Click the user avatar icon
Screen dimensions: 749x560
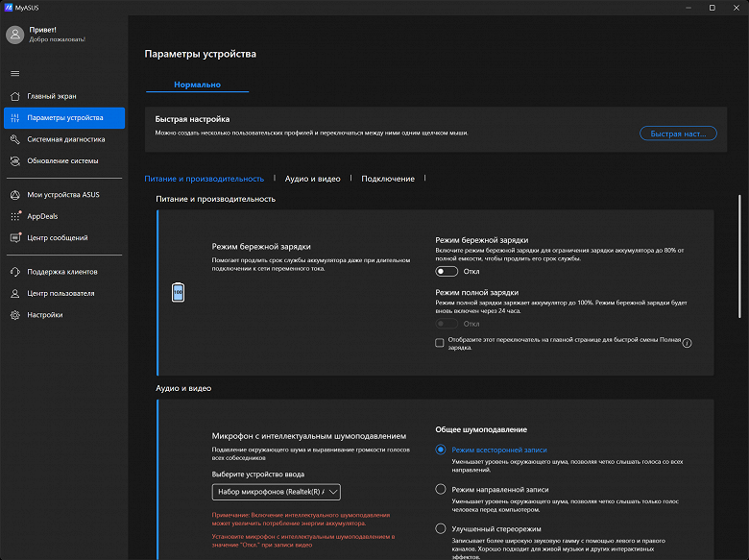pyautogui.click(x=14, y=35)
